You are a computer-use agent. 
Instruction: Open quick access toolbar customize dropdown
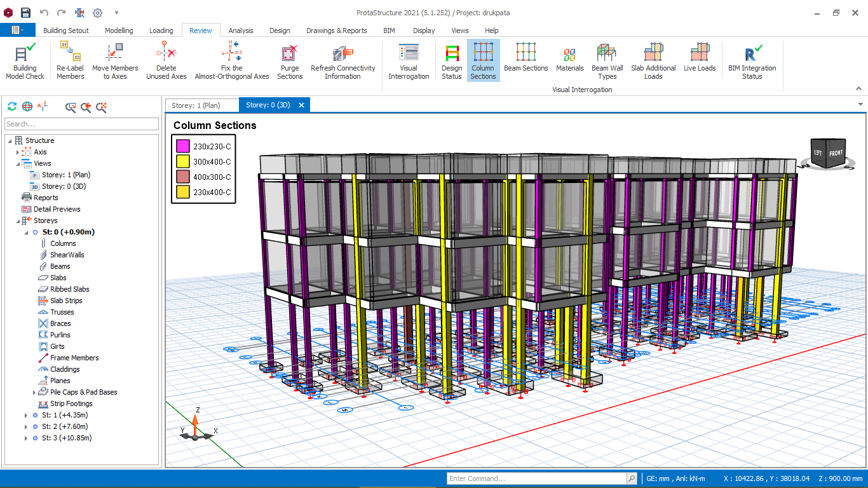point(116,13)
